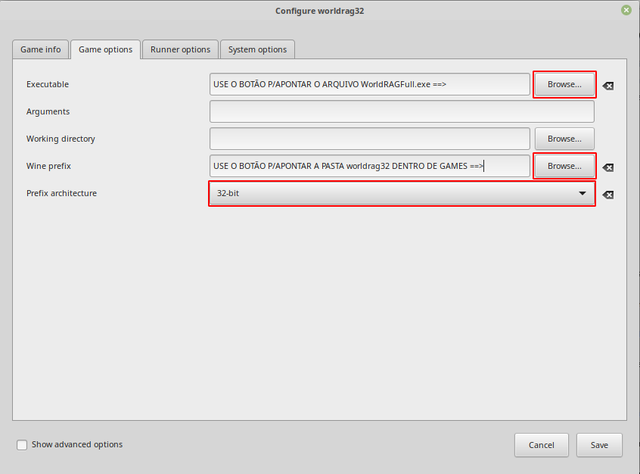640x474 pixels.
Task: Select the Game options tab
Action: 105,49
